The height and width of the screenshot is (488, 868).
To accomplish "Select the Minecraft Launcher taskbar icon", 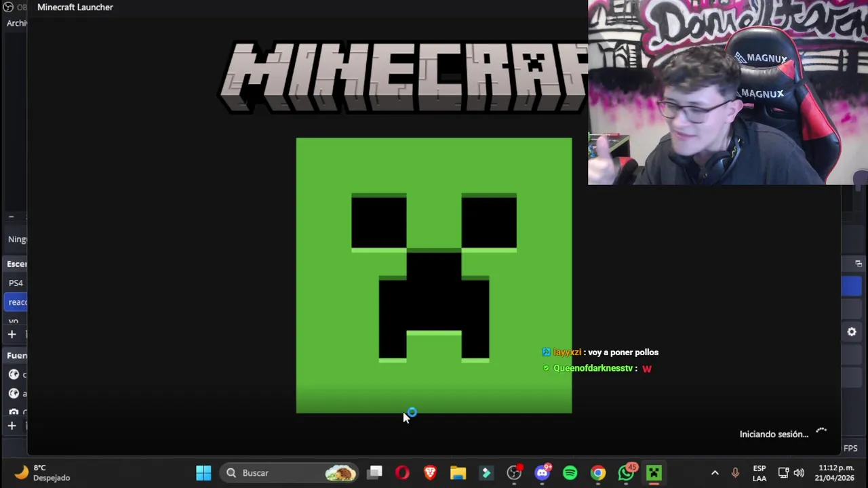I will [654, 472].
